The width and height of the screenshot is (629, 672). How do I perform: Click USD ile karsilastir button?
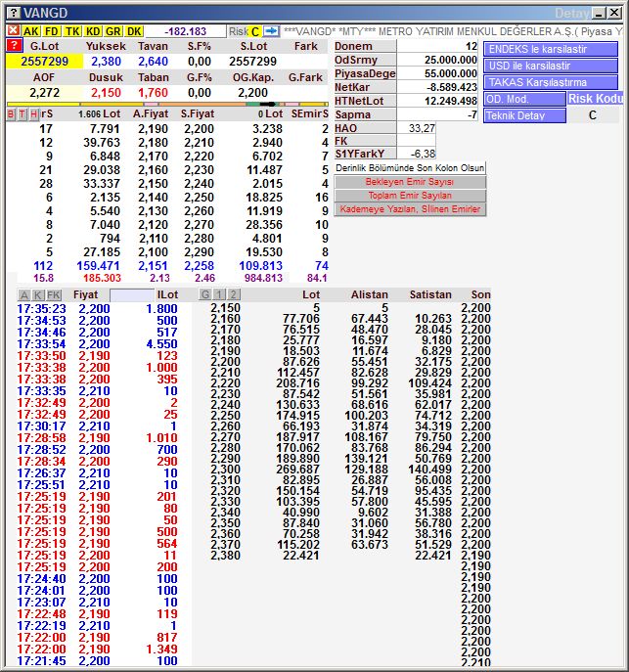click(x=551, y=66)
